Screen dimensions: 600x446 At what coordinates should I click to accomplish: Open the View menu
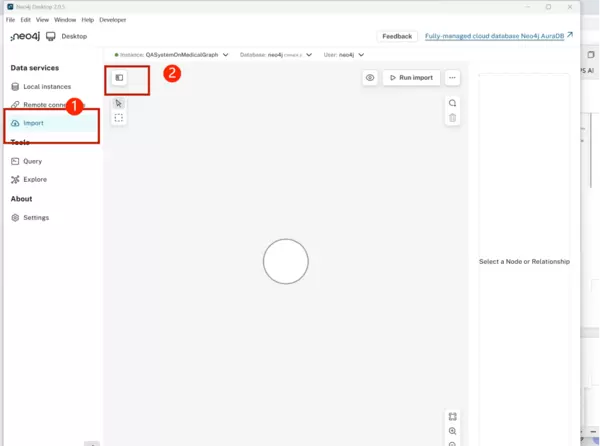[x=42, y=20]
